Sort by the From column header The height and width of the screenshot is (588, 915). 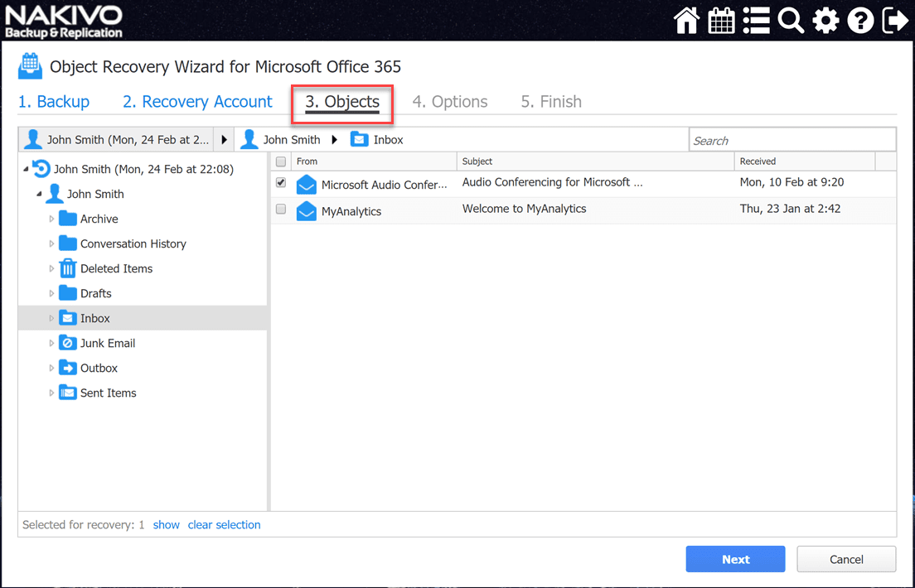[x=374, y=161]
